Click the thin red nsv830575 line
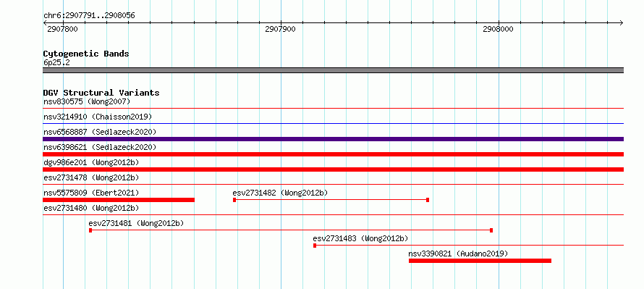 (333, 108)
